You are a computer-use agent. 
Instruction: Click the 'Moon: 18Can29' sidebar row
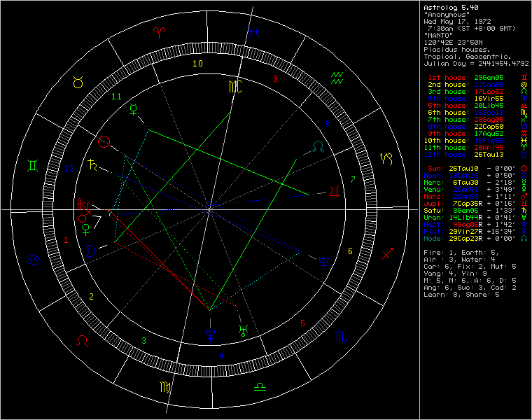click(475, 176)
